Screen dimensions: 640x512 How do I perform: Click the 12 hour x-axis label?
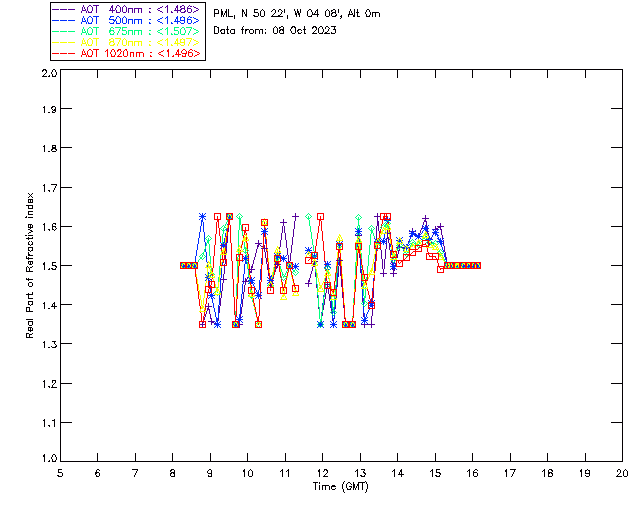coord(322,473)
